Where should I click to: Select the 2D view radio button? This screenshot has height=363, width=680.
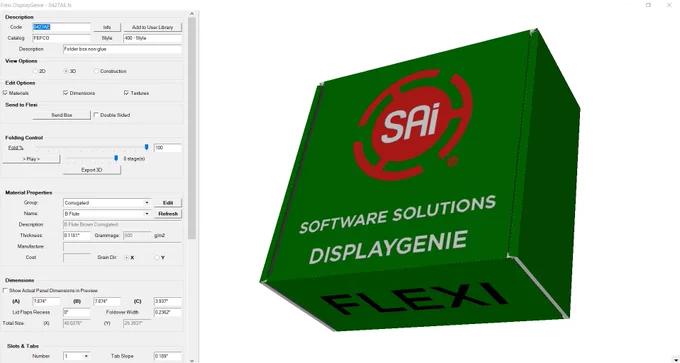tap(36, 71)
